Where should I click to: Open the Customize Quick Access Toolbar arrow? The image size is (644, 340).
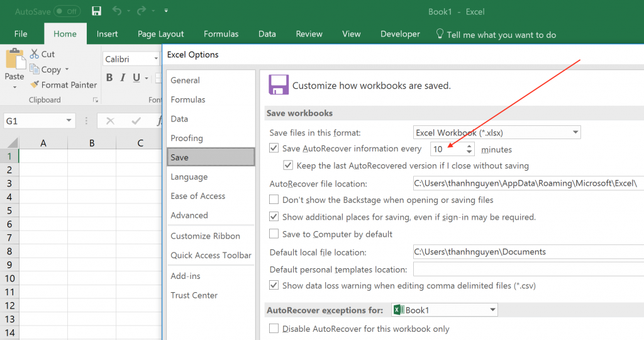(166, 11)
